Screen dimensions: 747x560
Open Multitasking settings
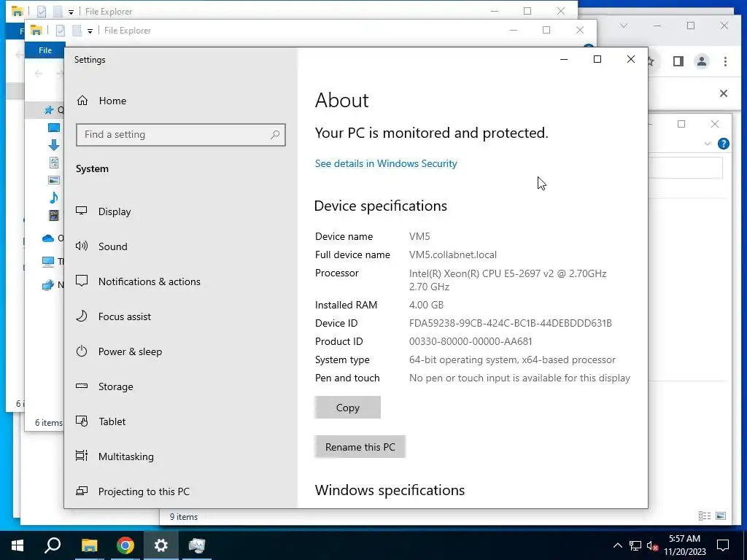coord(125,456)
